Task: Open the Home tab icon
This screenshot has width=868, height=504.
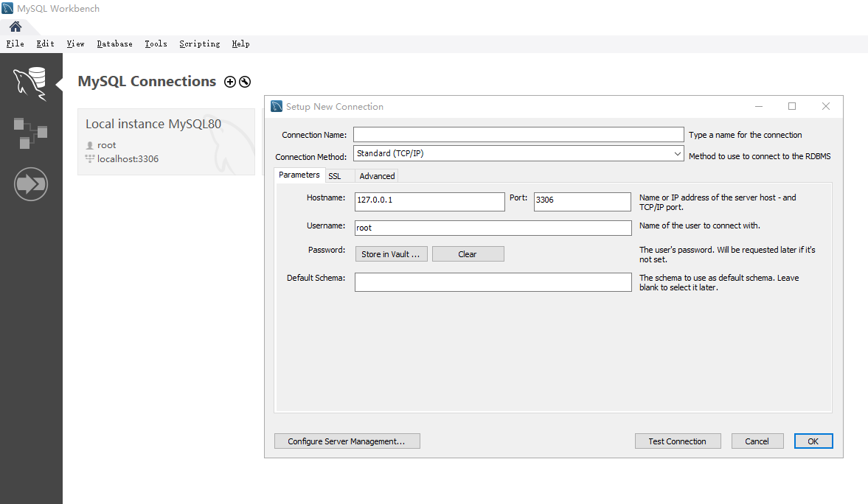Action: click(15, 27)
